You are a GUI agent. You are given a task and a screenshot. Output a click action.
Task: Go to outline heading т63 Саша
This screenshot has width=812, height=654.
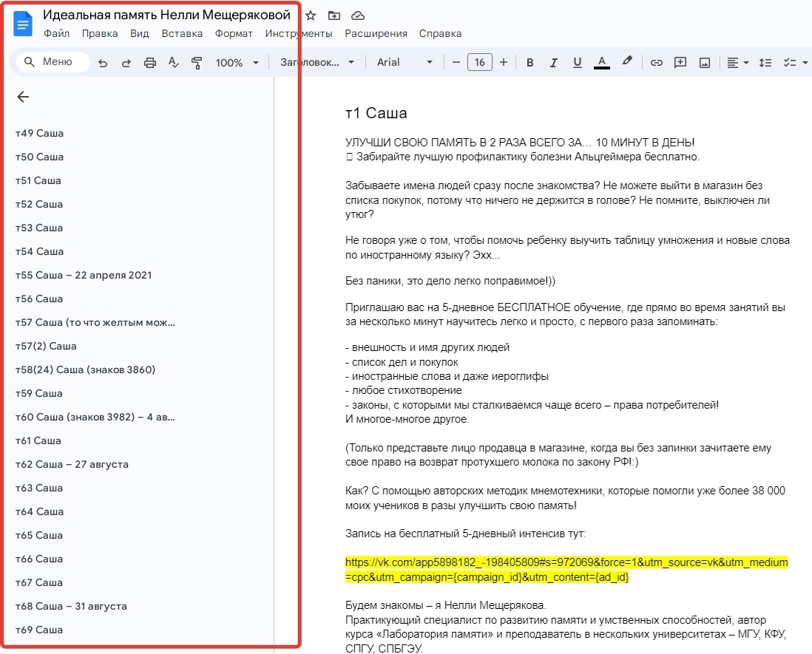(x=39, y=488)
